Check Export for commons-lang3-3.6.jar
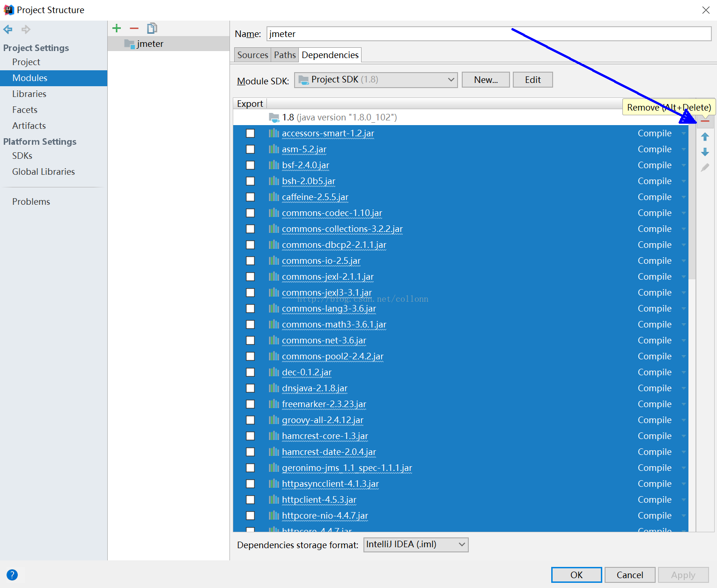 [251, 309]
